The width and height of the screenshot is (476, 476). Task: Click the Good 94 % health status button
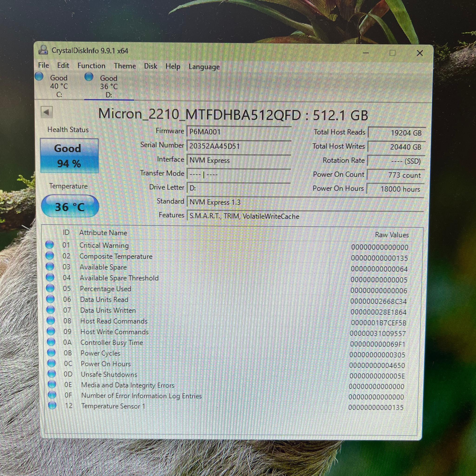point(69,156)
